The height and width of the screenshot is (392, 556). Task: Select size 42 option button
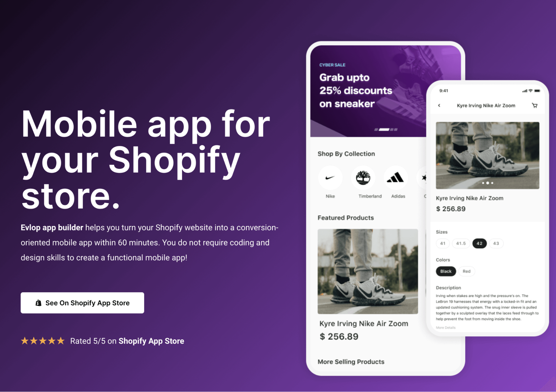479,243
